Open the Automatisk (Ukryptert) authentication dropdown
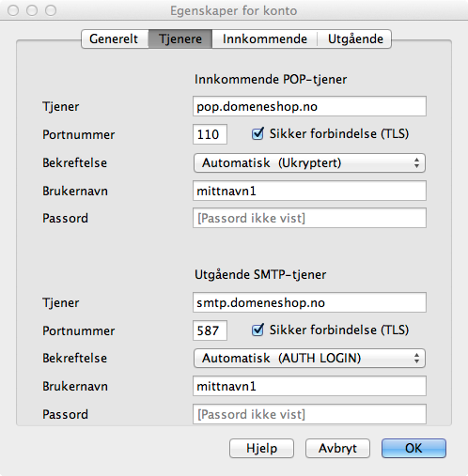Image resolution: width=468 pixels, height=476 pixels. click(x=309, y=163)
